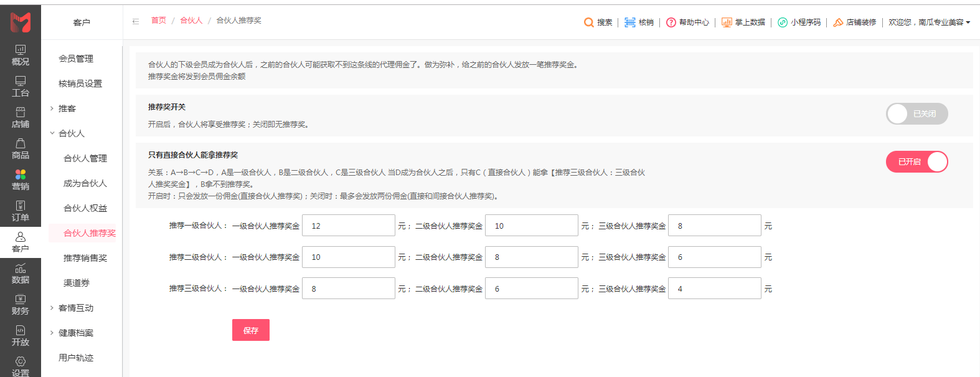Click the 保存 save button
The height and width of the screenshot is (377, 980).
pos(251,330)
